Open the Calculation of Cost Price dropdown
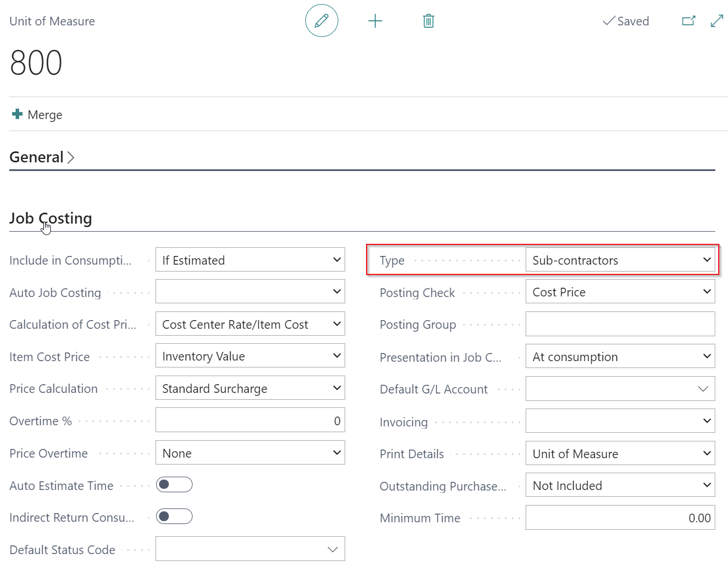Image resolution: width=728 pixels, height=572 pixels. click(x=250, y=324)
